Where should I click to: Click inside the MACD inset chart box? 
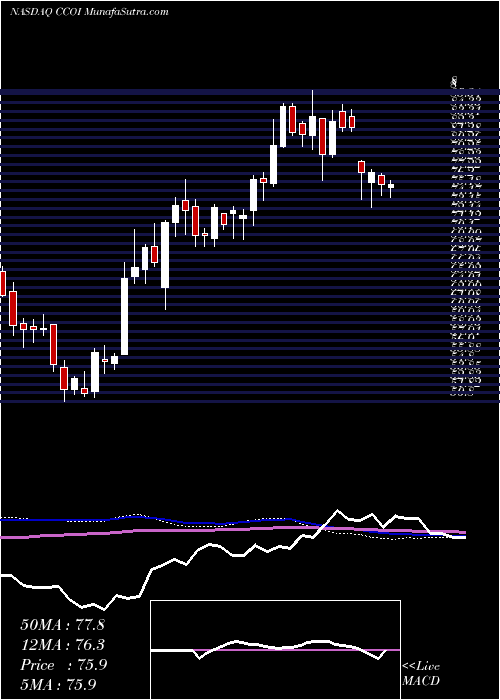[275, 650]
